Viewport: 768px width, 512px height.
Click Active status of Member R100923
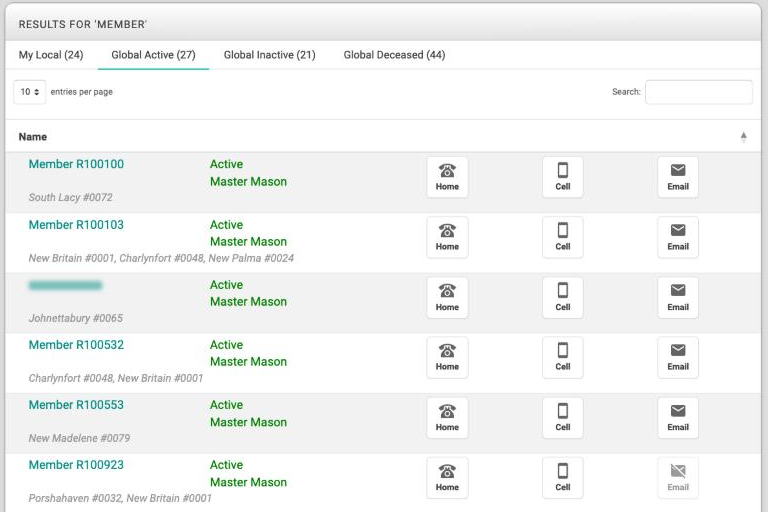[x=226, y=465]
